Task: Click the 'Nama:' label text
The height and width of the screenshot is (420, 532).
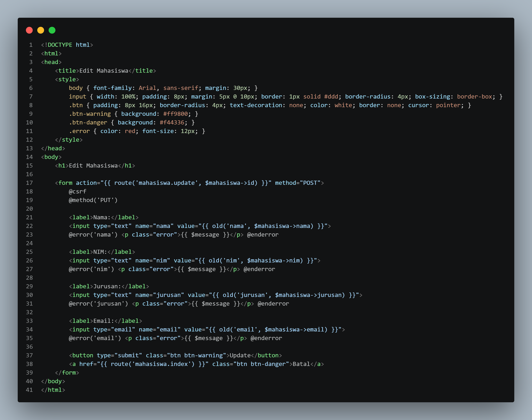Action: (x=102, y=218)
